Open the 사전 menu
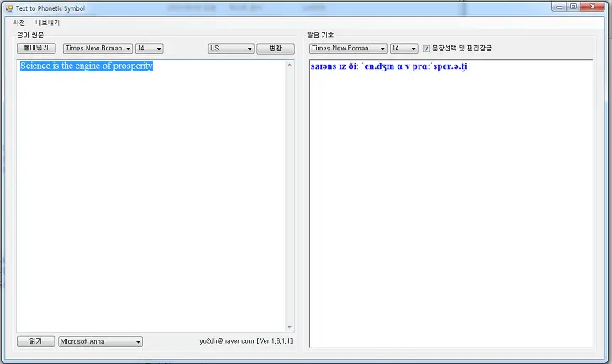 coord(19,23)
